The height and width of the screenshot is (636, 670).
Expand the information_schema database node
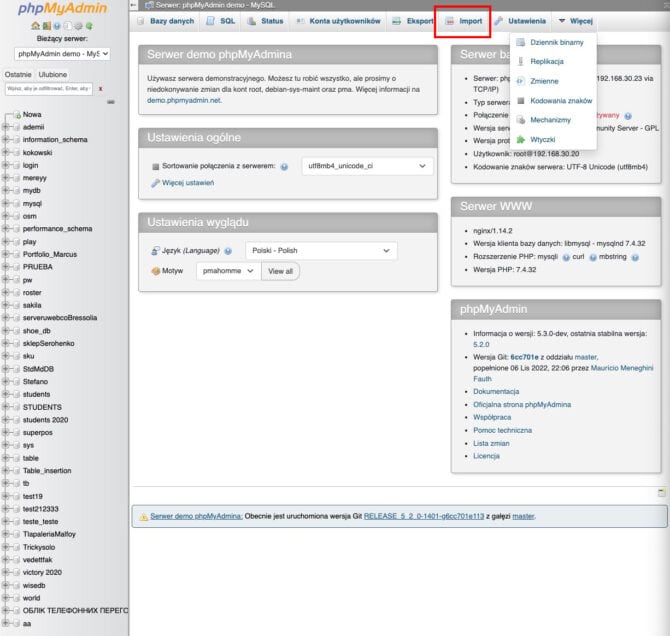[6, 139]
